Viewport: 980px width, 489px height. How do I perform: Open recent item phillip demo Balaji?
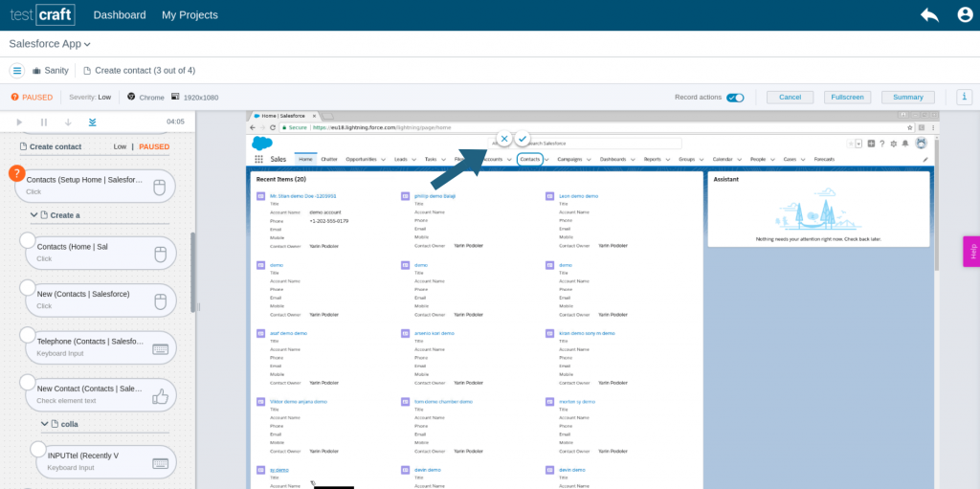coord(435,196)
